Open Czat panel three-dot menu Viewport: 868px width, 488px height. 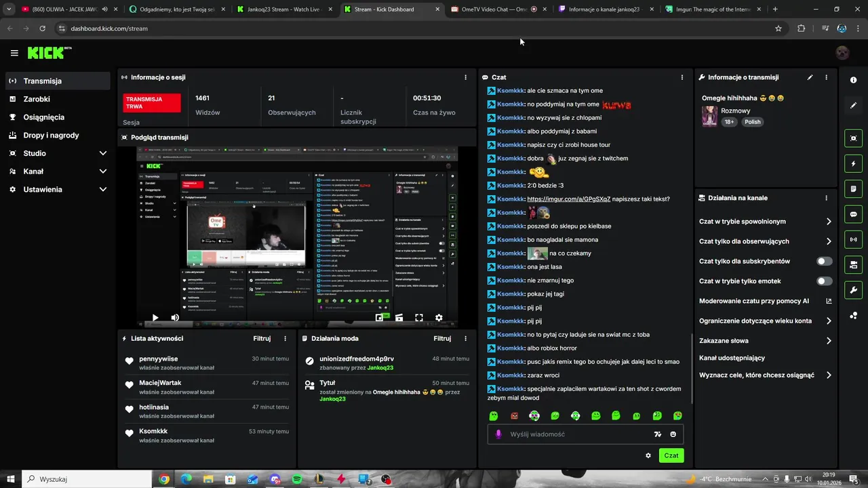pos(682,77)
